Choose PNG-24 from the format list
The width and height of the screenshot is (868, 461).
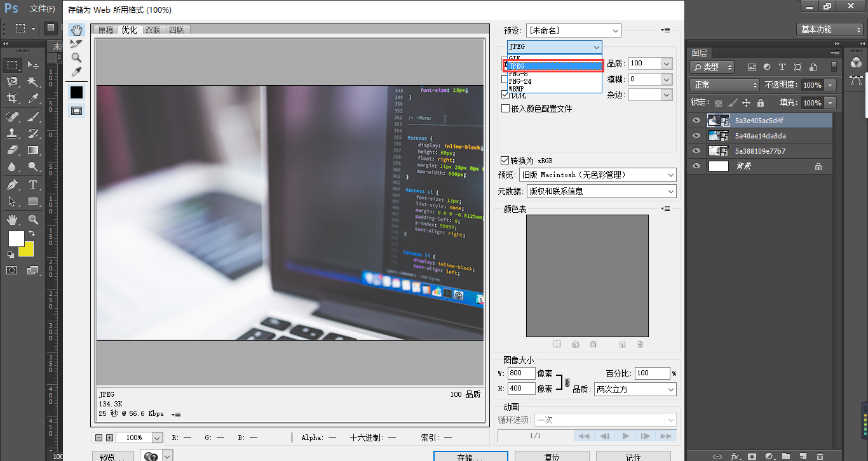pos(555,81)
